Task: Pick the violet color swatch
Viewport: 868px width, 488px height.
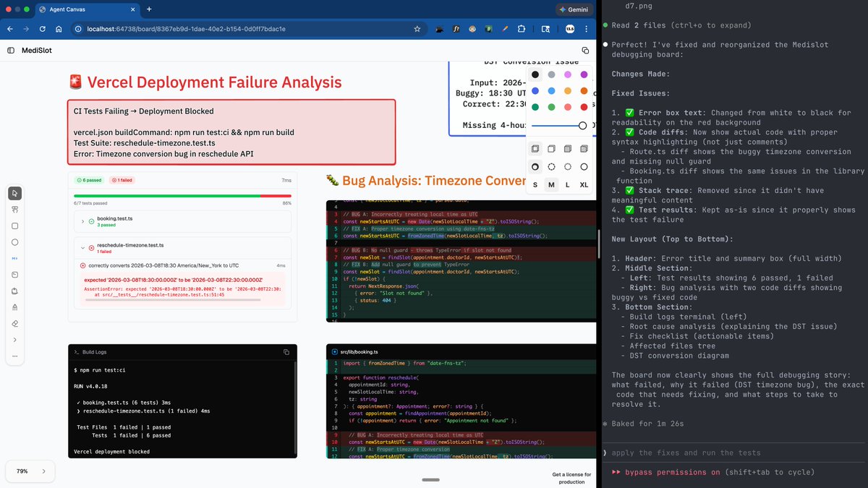Action: [x=584, y=74]
